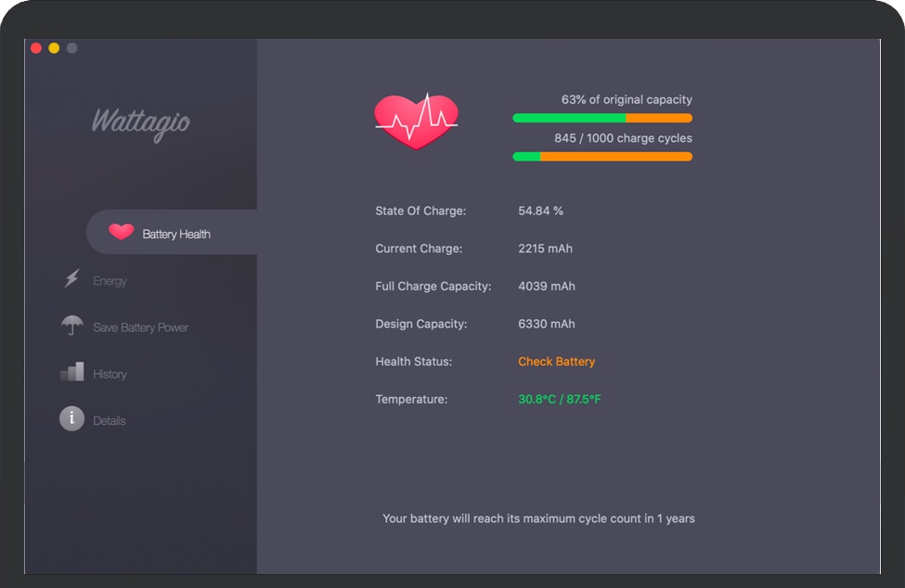This screenshot has height=588, width=905.
Task: Click the Check Battery status text
Action: point(556,361)
